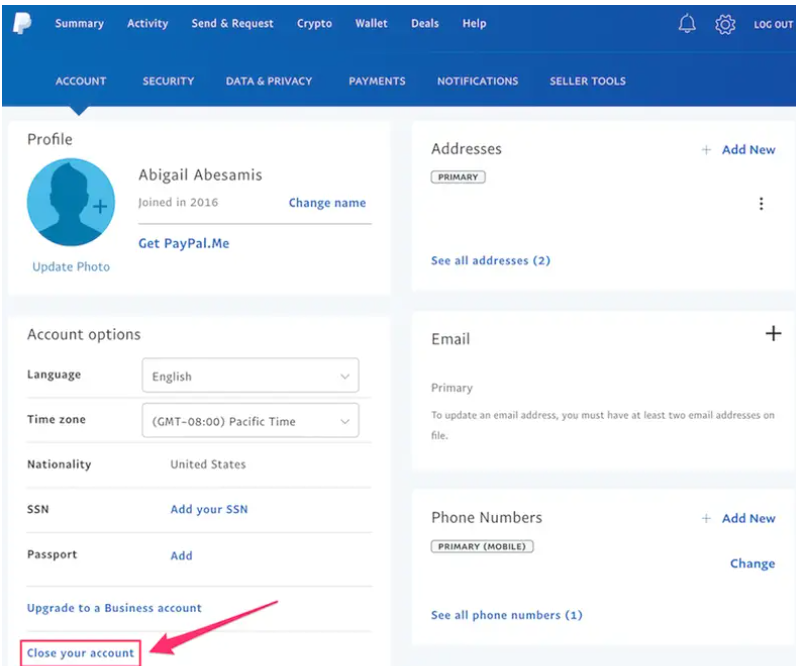This screenshot has width=796, height=666.
Task: Select the ACCOUNT tab
Action: tap(81, 81)
